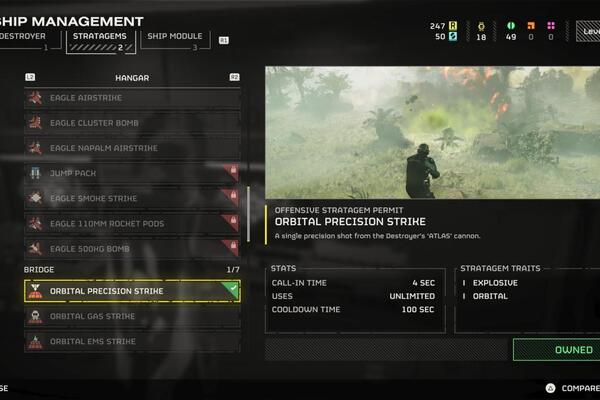Click the stratagem list scrollbar

[248, 214]
